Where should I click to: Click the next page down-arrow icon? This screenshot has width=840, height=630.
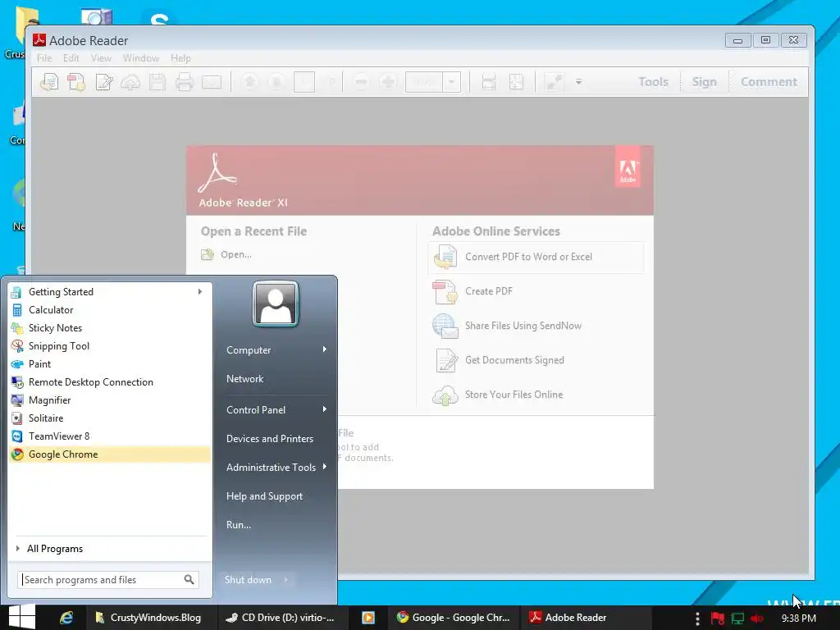tap(276, 82)
